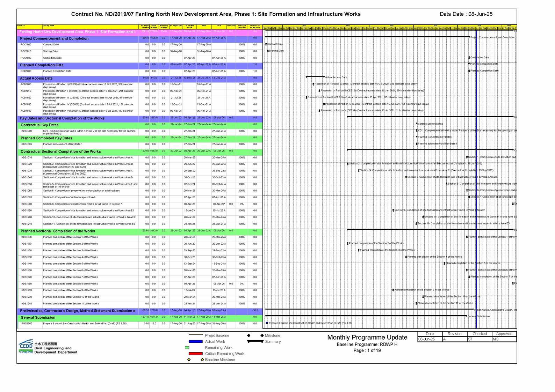Click activity ID KDS1180
555x392 pixels.
click(x=27, y=284)
